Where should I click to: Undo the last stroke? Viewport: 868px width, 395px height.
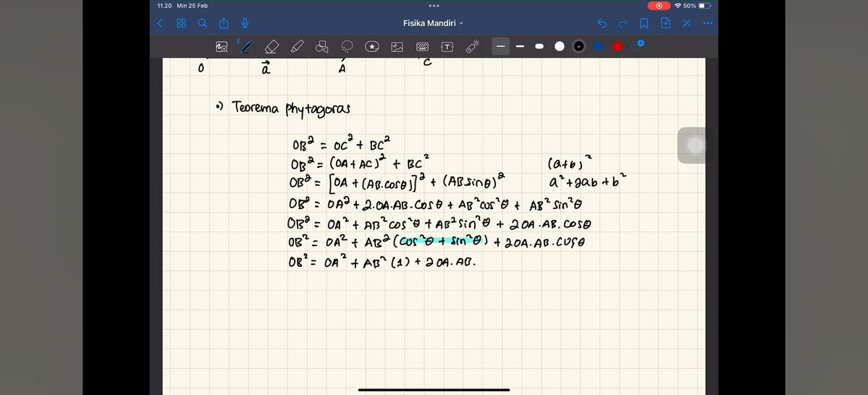(602, 23)
